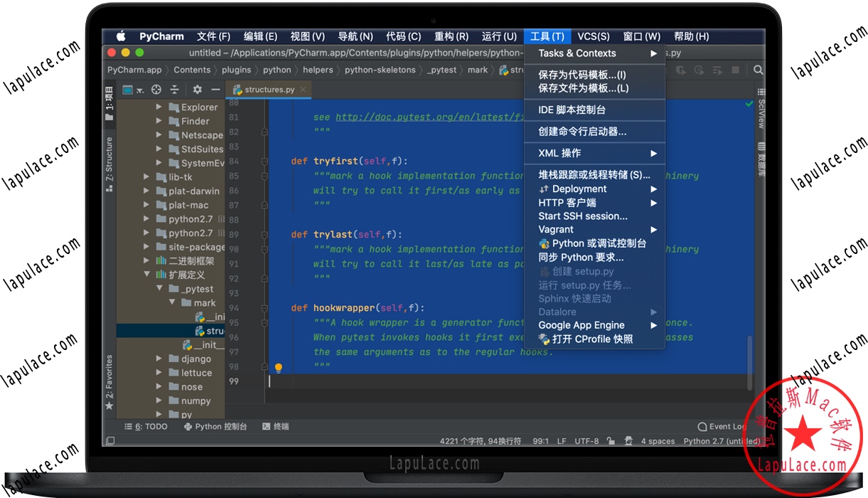Image resolution: width=868 pixels, height=498 pixels.
Task: Open Tasks & Contexts submenu
Action: 594,53
